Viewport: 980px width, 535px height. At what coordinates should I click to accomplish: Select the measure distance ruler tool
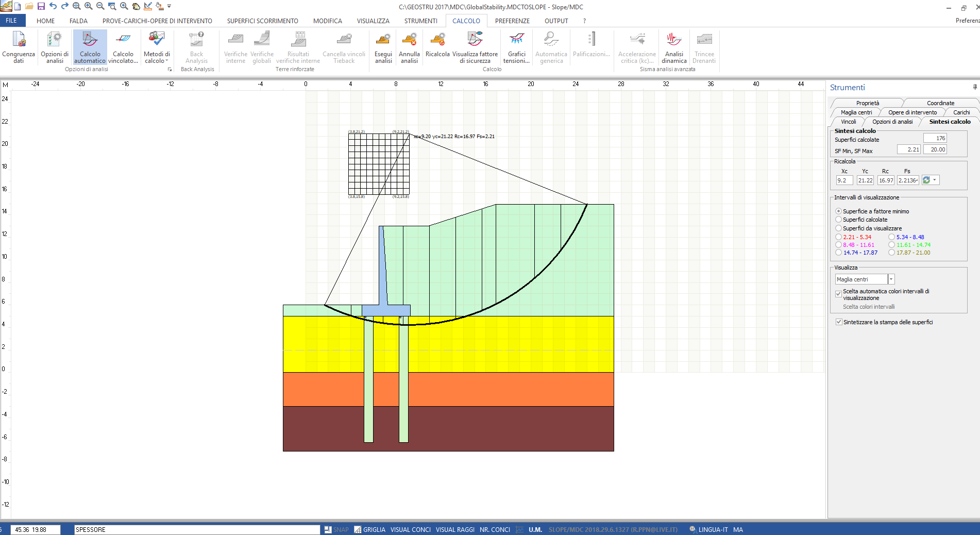click(x=148, y=6)
